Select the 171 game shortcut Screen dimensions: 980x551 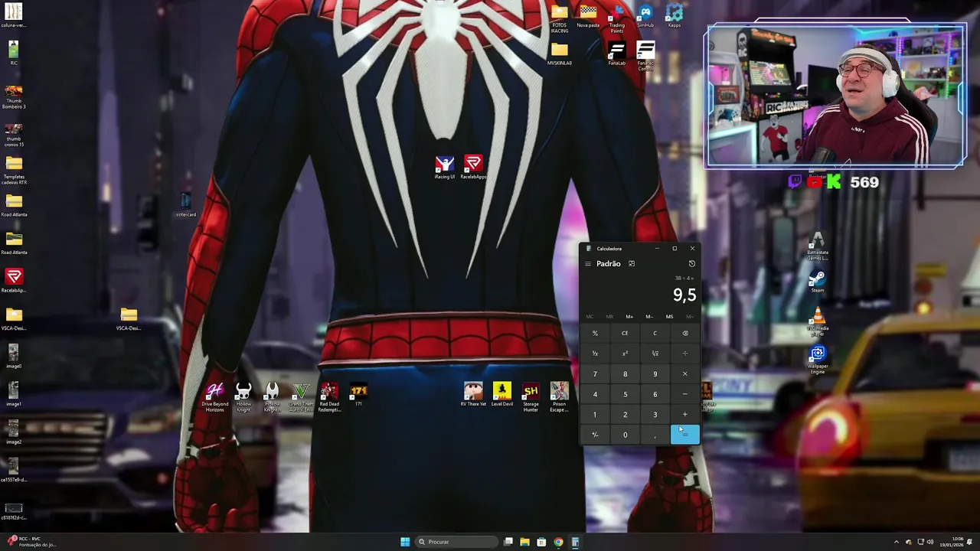point(358,396)
